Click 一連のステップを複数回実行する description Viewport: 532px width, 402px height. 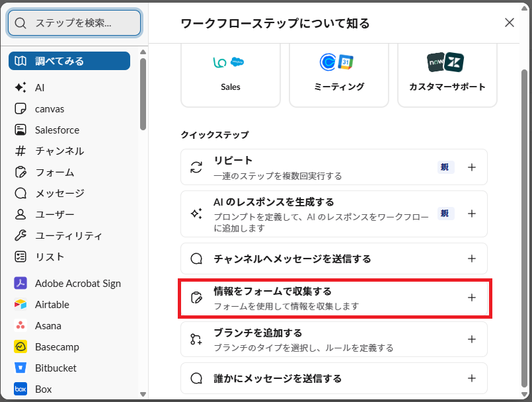coord(278,176)
